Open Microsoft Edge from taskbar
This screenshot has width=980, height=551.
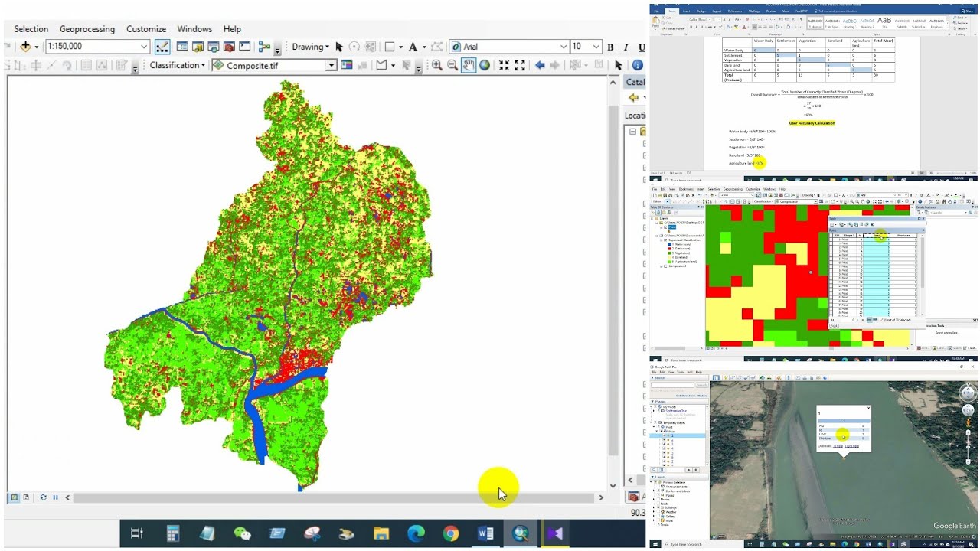click(x=416, y=533)
